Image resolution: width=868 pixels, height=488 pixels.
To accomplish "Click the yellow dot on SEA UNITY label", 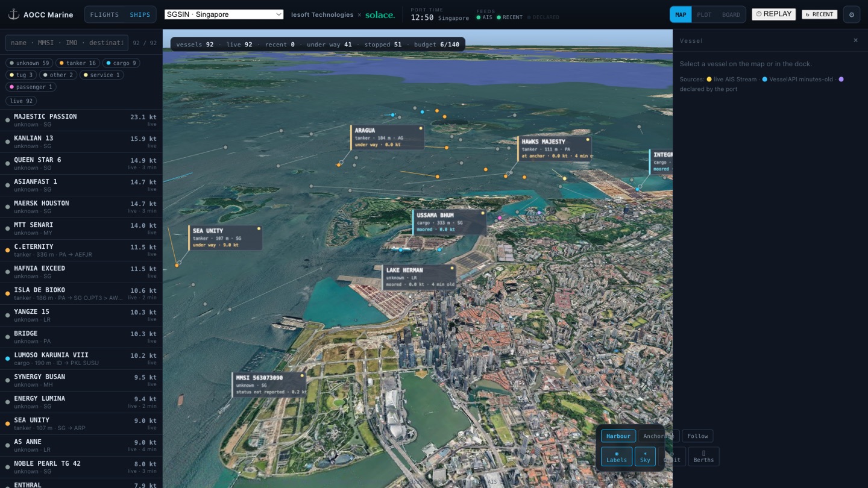I will pyautogui.click(x=259, y=228).
